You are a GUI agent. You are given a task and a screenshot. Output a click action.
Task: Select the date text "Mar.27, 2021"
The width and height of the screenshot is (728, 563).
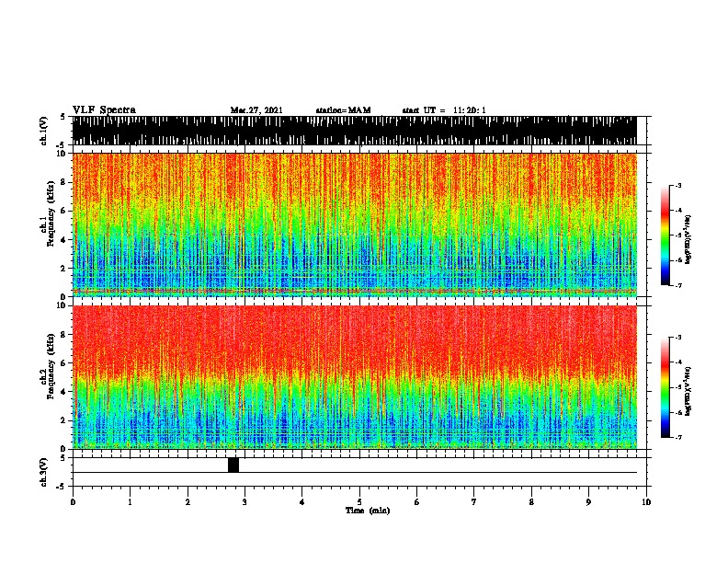tap(256, 110)
